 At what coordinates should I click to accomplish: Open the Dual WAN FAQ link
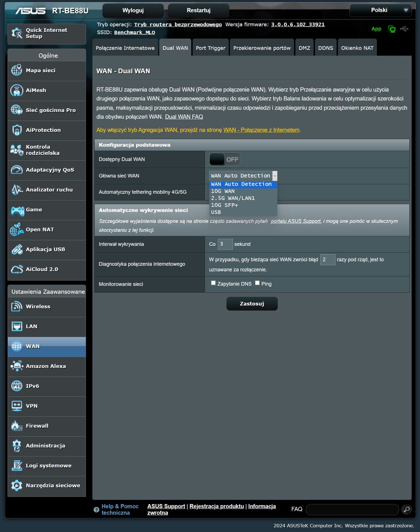coord(184,117)
